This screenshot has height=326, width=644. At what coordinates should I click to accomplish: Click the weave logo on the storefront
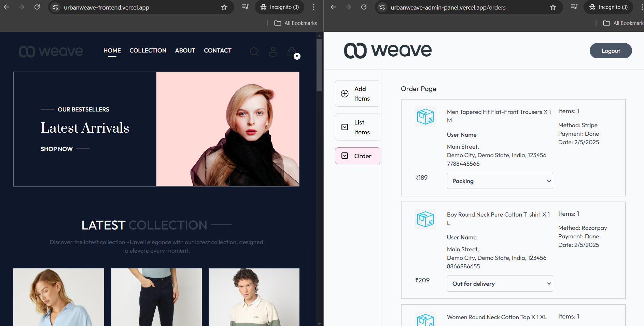[51, 51]
